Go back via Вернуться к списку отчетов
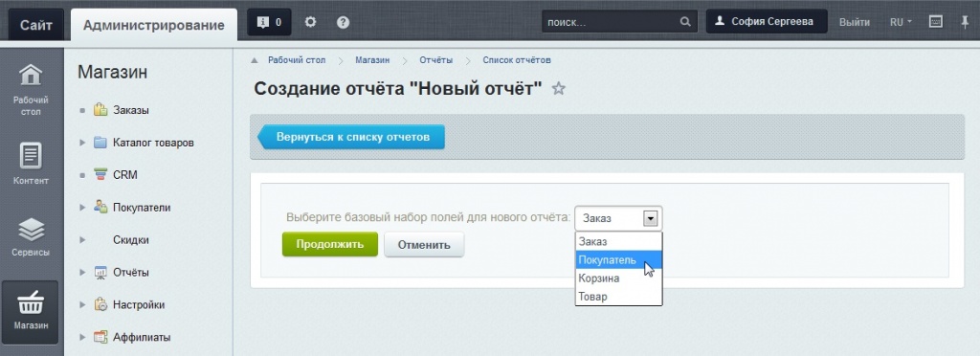The image size is (980, 356). coord(352,137)
